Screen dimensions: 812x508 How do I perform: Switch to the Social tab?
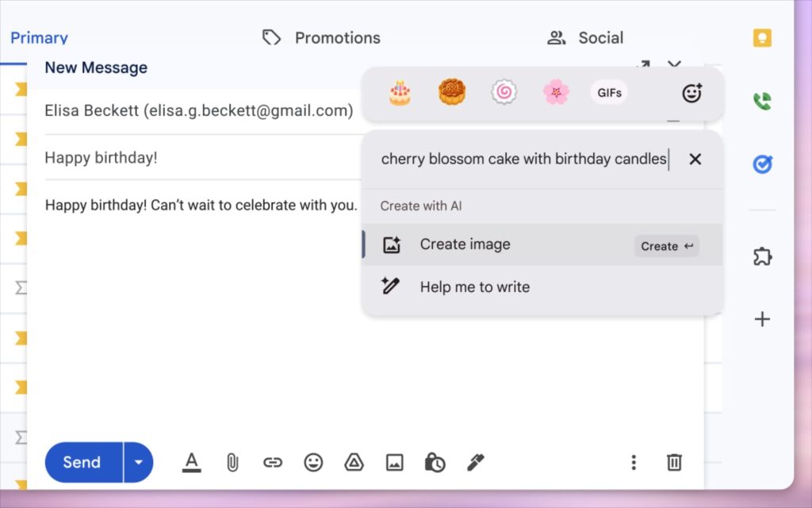coord(585,38)
